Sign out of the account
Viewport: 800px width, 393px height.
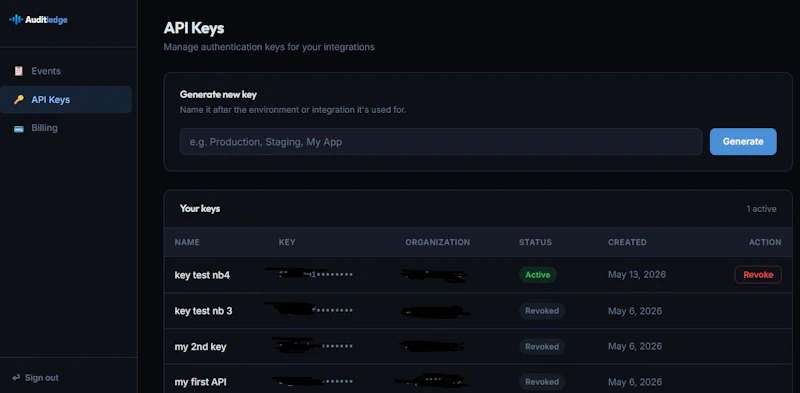click(35, 378)
